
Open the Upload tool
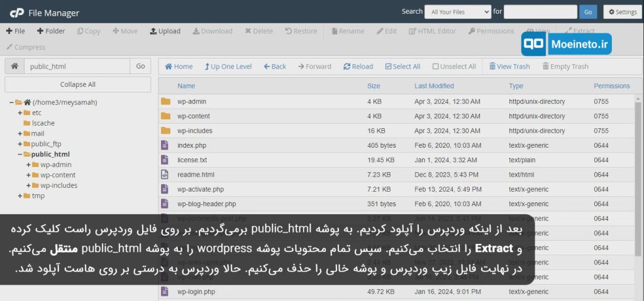pos(165,31)
